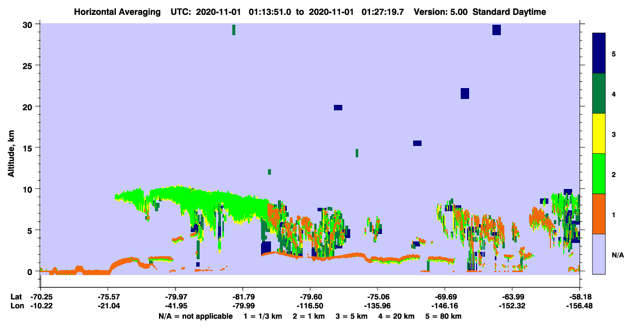Click latitude value '-79.60'
This screenshot has height=330, width=644.
[310, 297]
